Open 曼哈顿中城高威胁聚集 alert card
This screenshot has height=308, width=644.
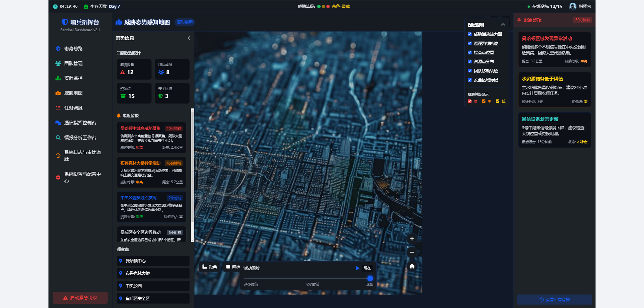[151, 138]
